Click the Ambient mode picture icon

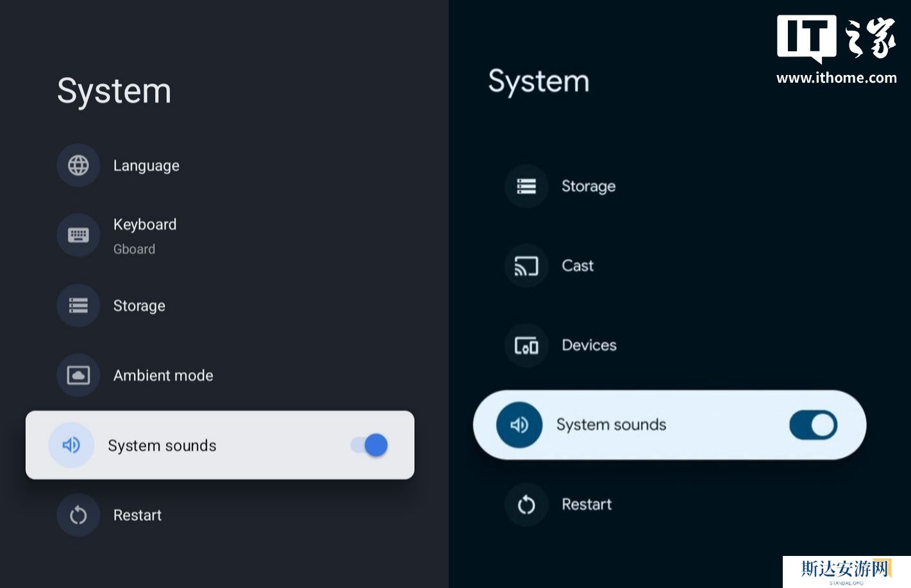coord(78,375)
